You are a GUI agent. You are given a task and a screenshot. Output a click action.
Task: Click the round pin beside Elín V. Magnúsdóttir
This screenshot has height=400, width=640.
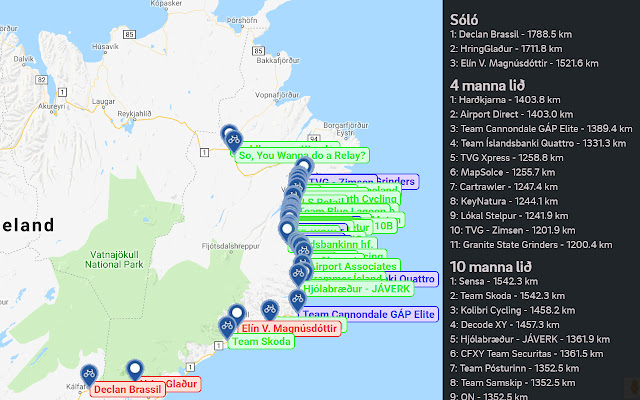coord(237,315)
